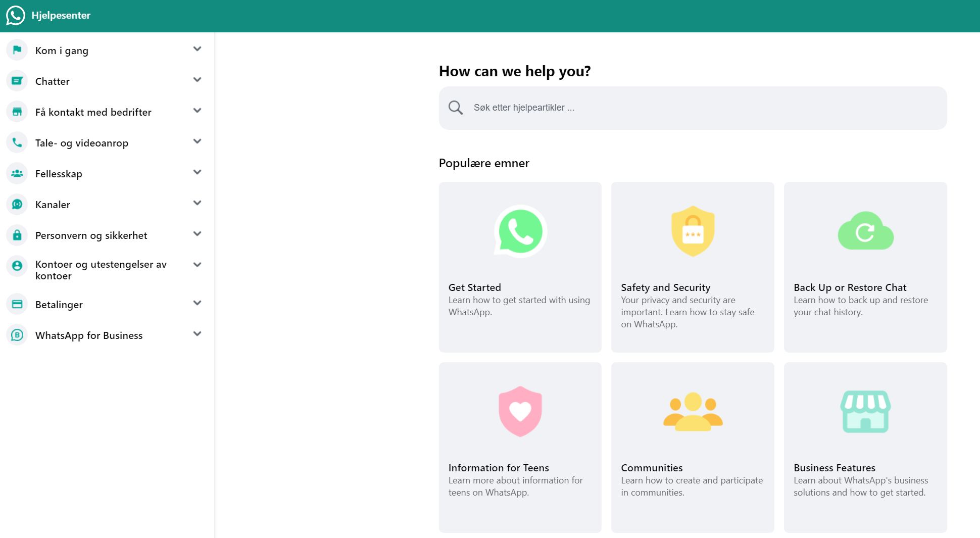Click the WhatsApp logo in header
Image resolution: width=980 pixels, height=538 pixels.
(x=16, y=16)
